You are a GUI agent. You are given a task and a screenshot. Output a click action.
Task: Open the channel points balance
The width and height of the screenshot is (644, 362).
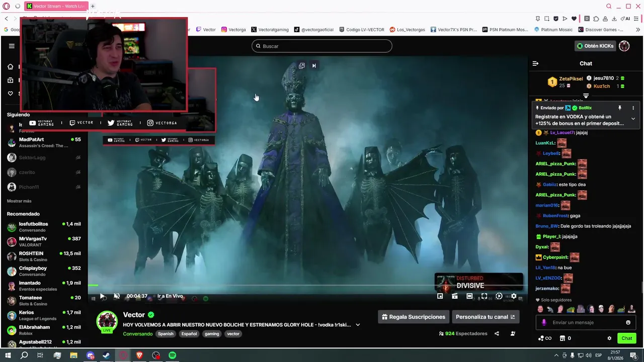coord(545,338)
